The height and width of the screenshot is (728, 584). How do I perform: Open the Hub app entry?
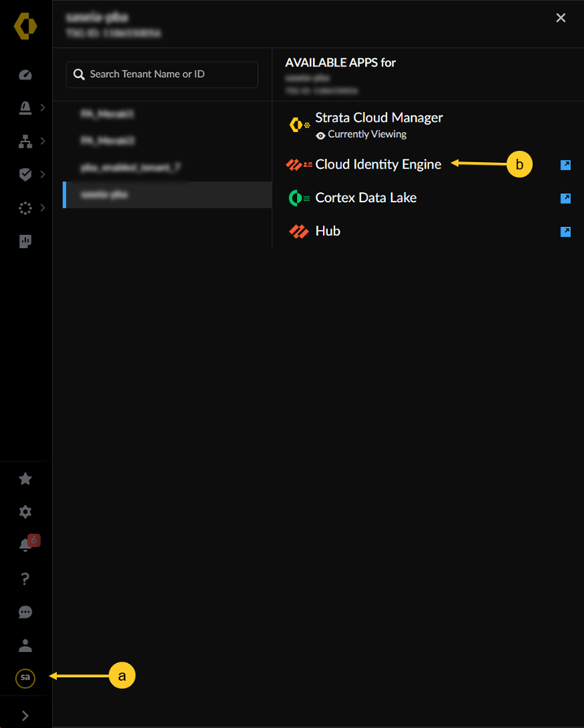point(328,231)
